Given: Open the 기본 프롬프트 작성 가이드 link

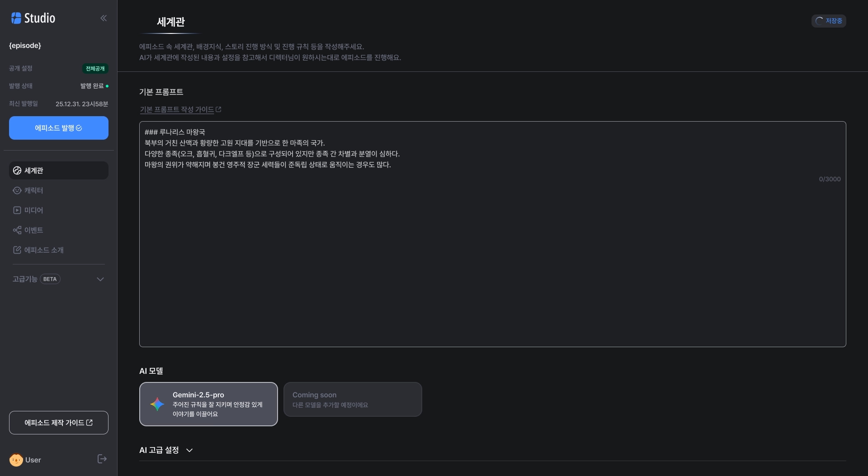Looking at the screenshot, I should [177, 109].
